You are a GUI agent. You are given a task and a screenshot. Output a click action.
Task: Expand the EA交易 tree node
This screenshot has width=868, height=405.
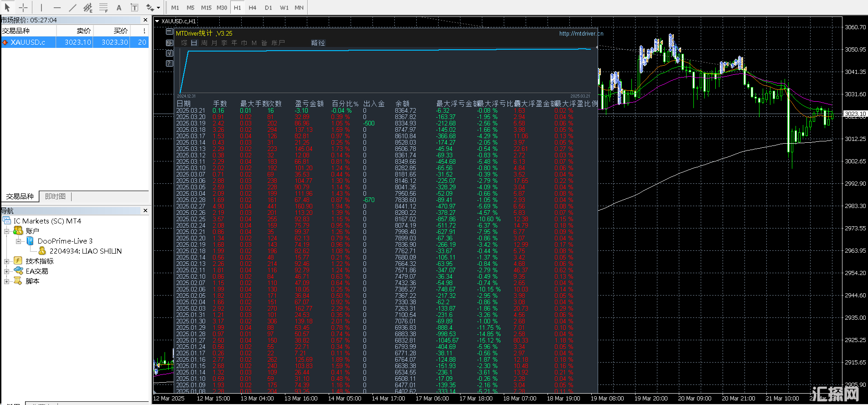click(7, 271)
